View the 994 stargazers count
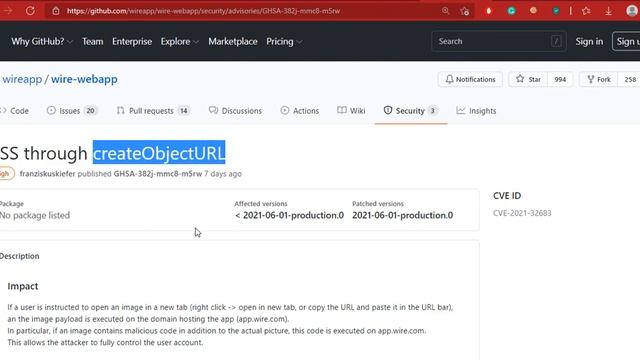Image resolution: width=640 pixels, height=360 pixels. (x=560, y=79)
